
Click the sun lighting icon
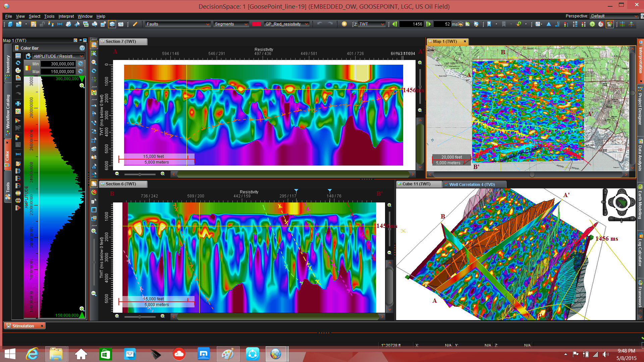point(344,24)
